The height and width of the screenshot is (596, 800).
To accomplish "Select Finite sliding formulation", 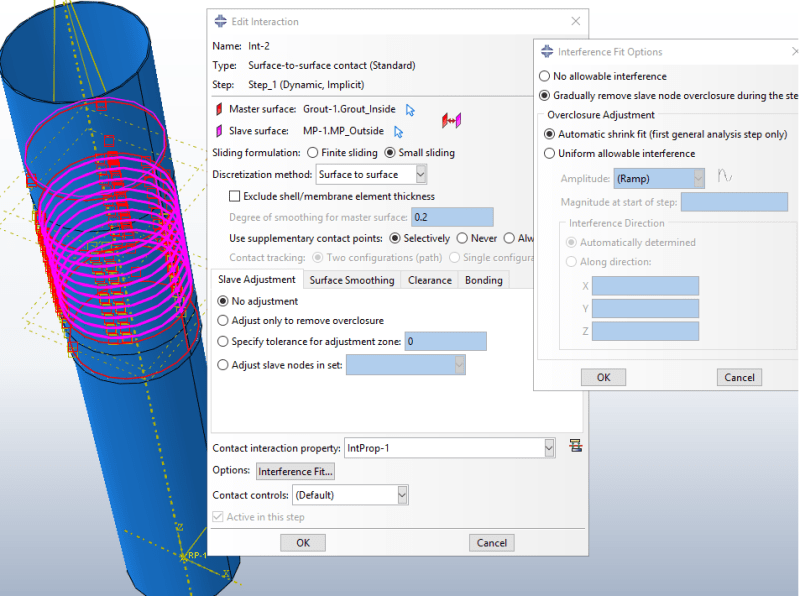I will pos(312,153).
